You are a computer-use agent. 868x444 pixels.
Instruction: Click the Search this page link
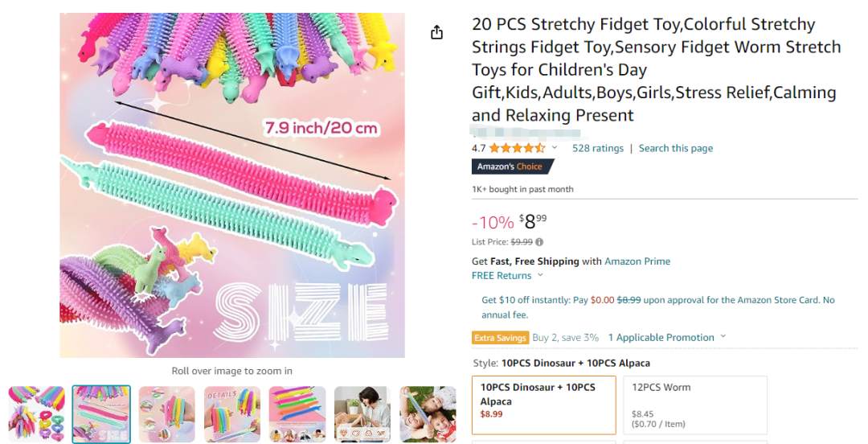(675, 148)
